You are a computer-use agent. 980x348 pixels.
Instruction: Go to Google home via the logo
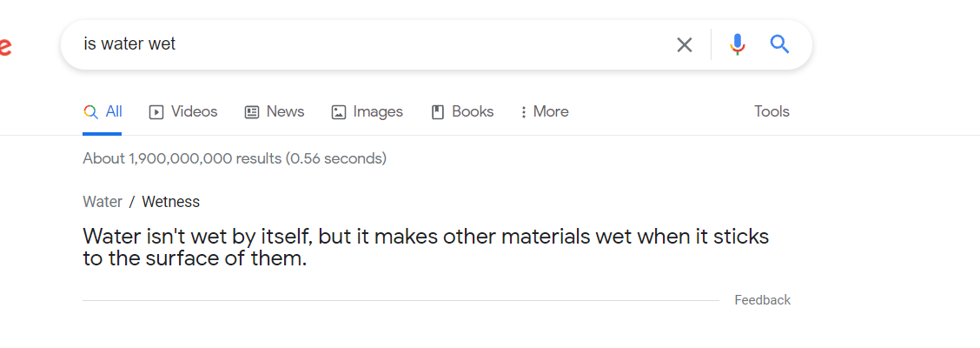5,46
